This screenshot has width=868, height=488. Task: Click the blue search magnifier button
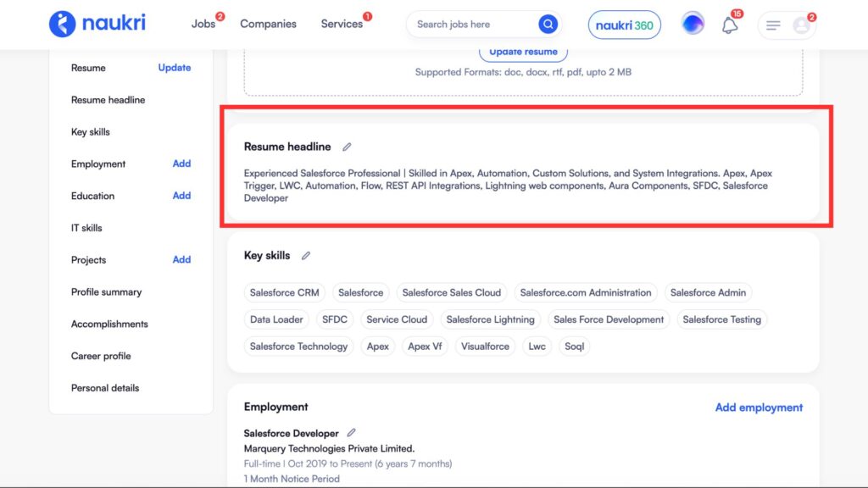click(x=548, y=25)
